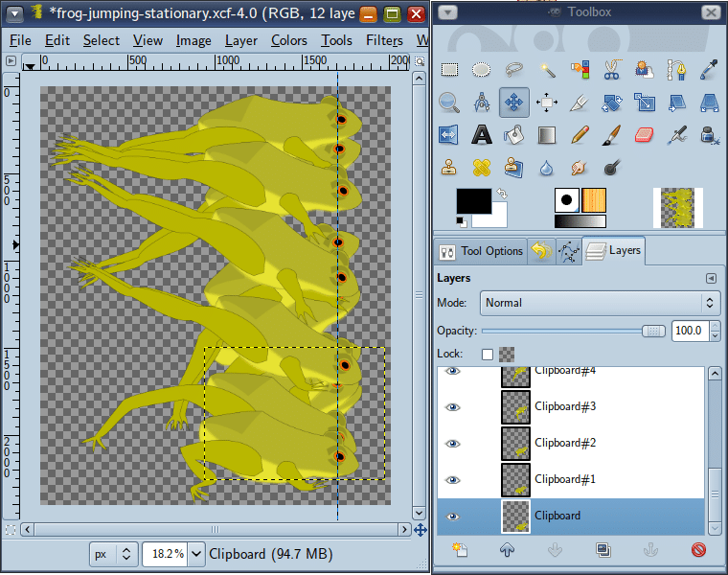728x575 pixels.
Task: Select the Perspective Clone tool
Action: (514, 167)
